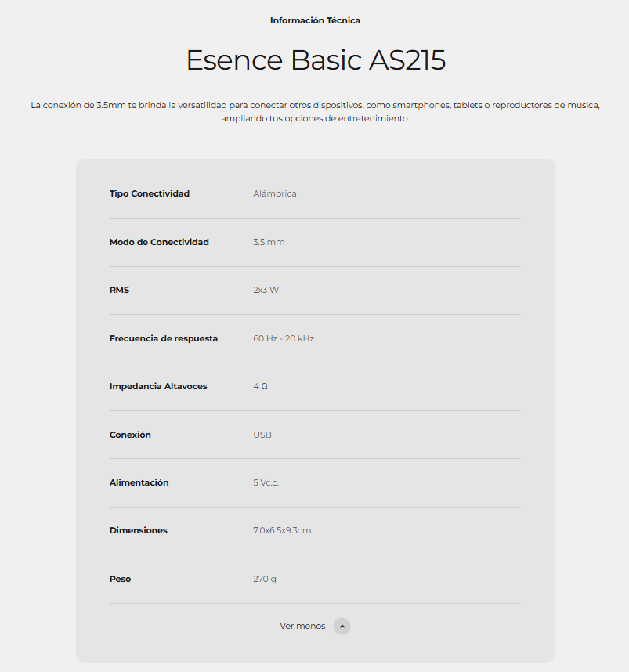Click the Conexión label
This screenshot has height=672, width=629.
pyautogui.click(x=130, y=435)
